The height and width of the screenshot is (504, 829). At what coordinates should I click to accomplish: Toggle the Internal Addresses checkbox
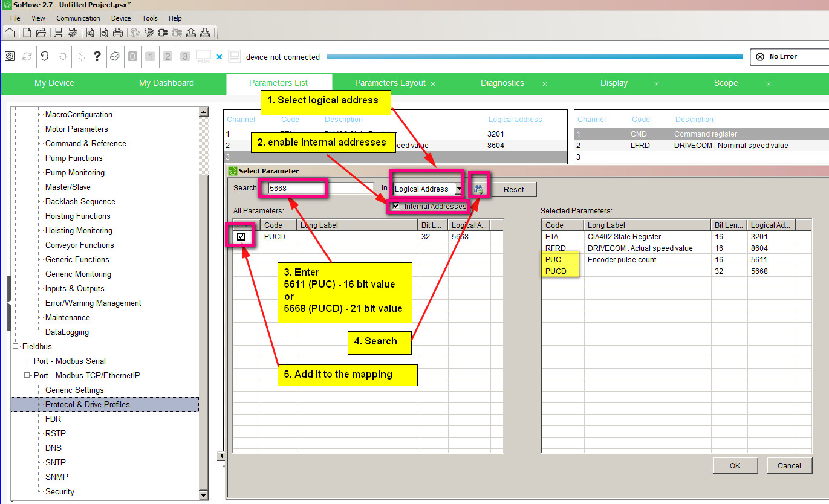[x=396, y=206]
